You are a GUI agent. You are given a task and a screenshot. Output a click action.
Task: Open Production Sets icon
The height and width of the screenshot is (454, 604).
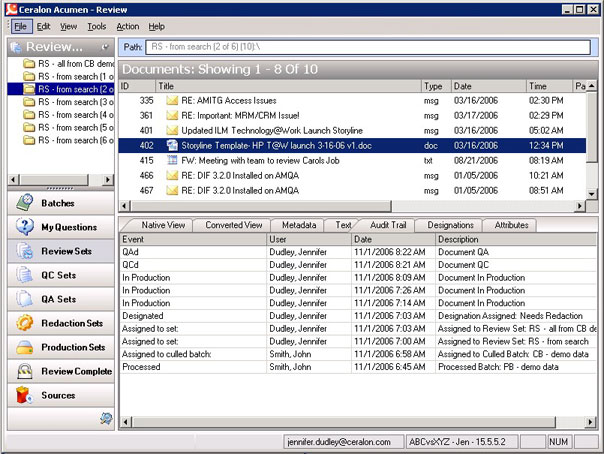click(25, 347)
